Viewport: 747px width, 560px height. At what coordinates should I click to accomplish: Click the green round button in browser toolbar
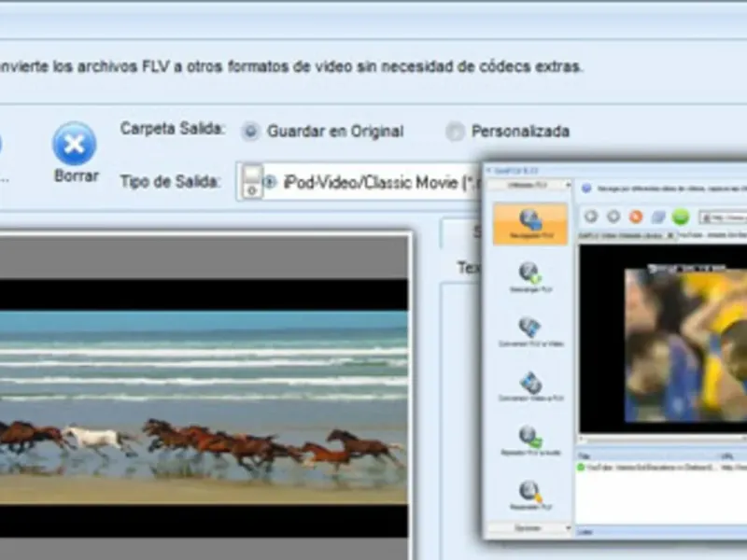[x=681, y=217]
